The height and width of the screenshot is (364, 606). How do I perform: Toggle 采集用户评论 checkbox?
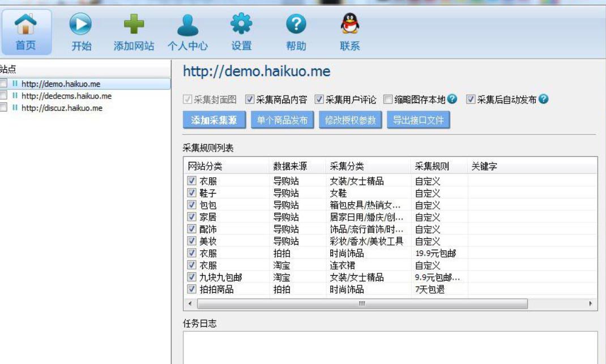[x=319, y=99]
